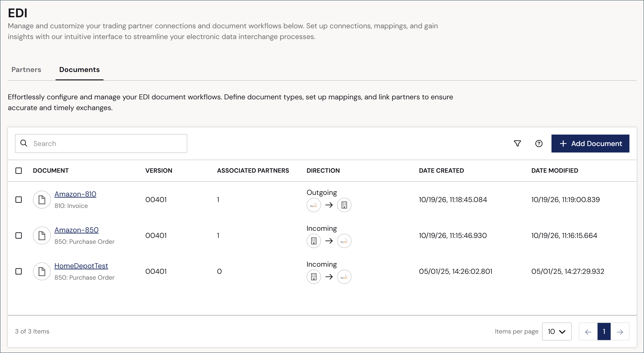
Task: Click the MySQL destination icon in HomeDepotTest row
Action: [x=344, y=277]
